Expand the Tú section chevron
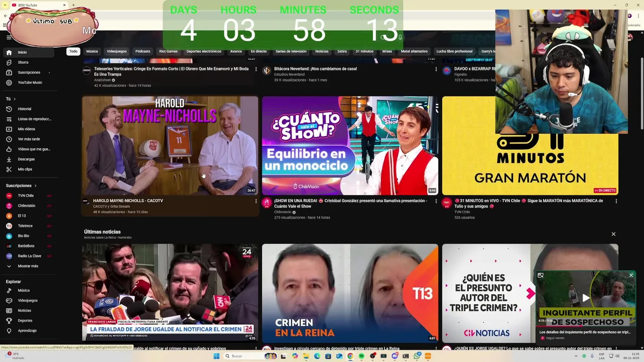The width and height of the screenshot is (644, 362). click(x=15, y=99)
